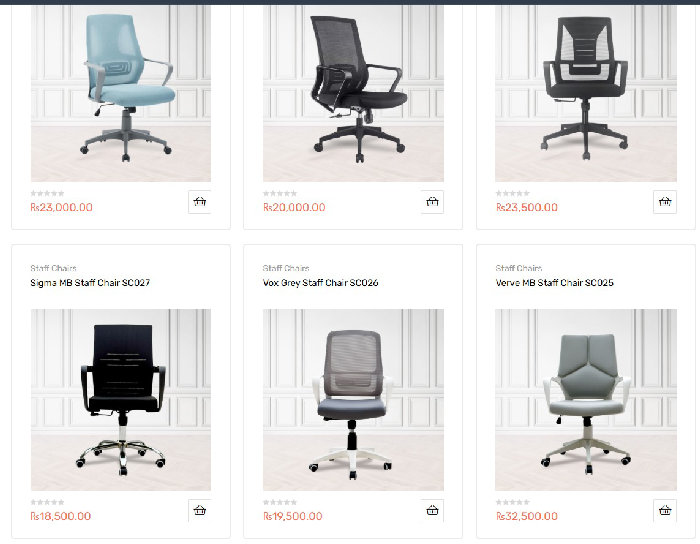This screenshot has width=700, height=544.
Task: Add Verve MB Staff Chair to cart
Action: point(665,511)
